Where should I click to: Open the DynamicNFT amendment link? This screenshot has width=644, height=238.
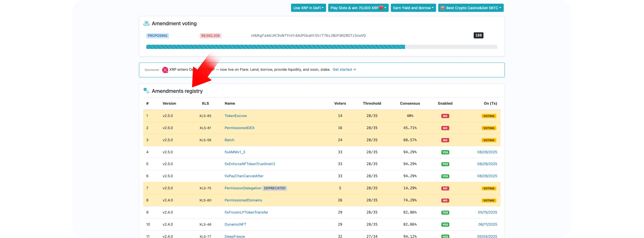pos(235,224)
